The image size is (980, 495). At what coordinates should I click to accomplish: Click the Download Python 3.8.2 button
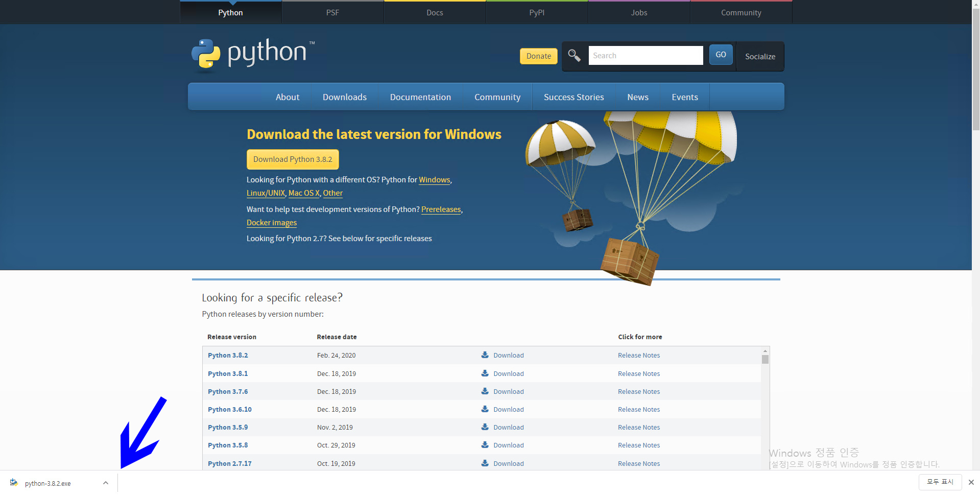[x=293, y=159]
